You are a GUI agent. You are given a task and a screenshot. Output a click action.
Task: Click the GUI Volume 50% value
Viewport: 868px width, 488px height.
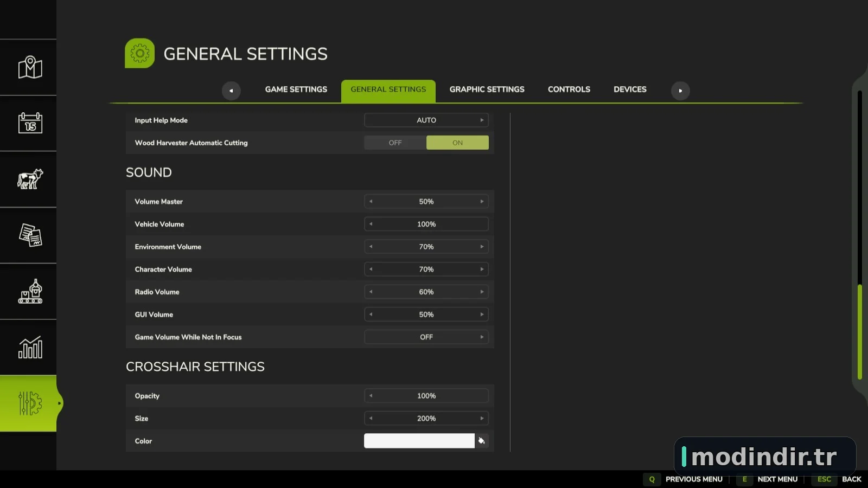[426, 314]
